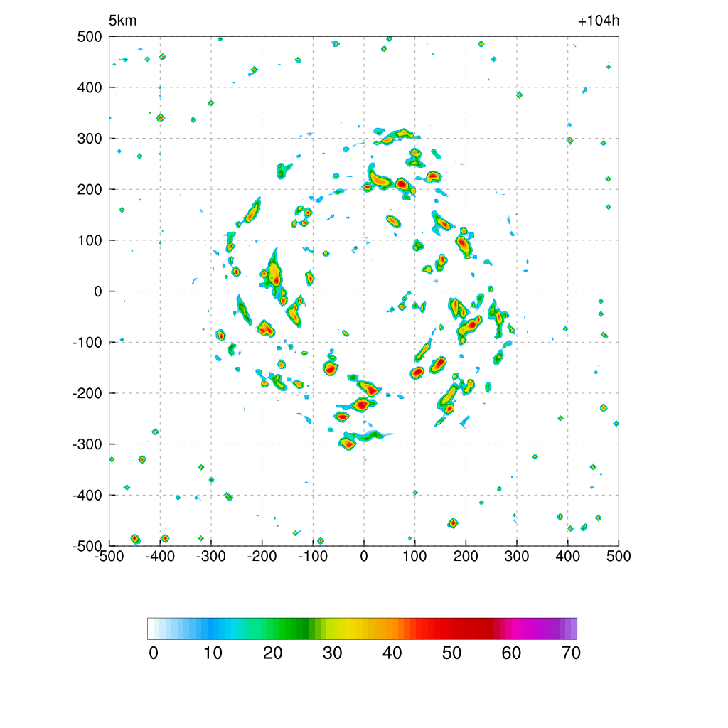The image size is (728, 728).
Task: Click the colorbar label '10'
Action: click(213, 653)
